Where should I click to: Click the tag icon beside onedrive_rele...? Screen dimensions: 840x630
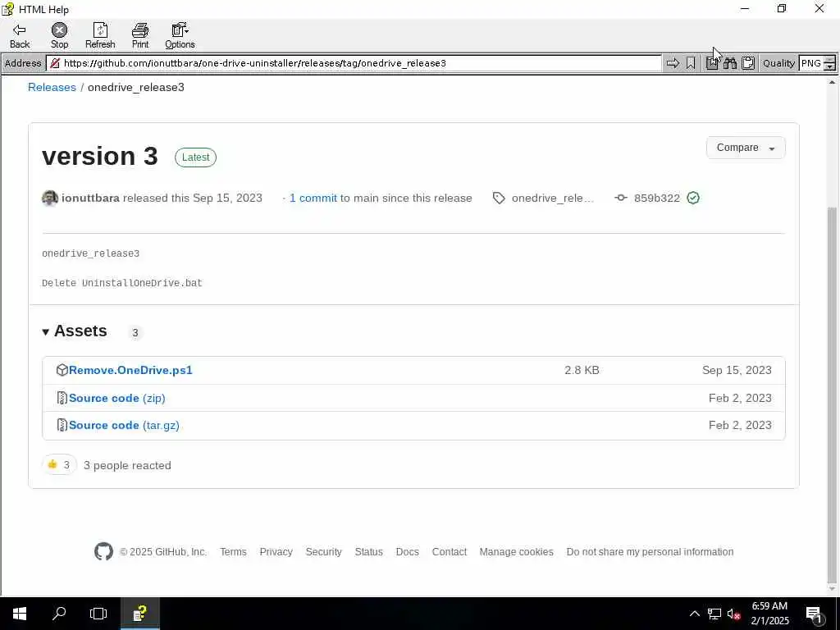(x=499, y=199)
